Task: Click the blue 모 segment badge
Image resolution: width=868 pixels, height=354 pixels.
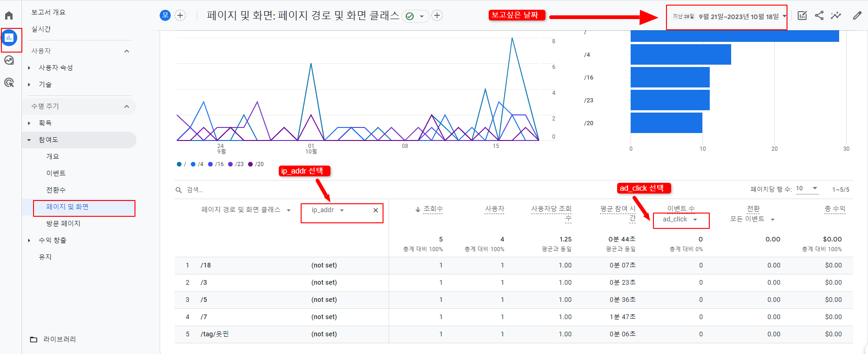Action: 165,15
